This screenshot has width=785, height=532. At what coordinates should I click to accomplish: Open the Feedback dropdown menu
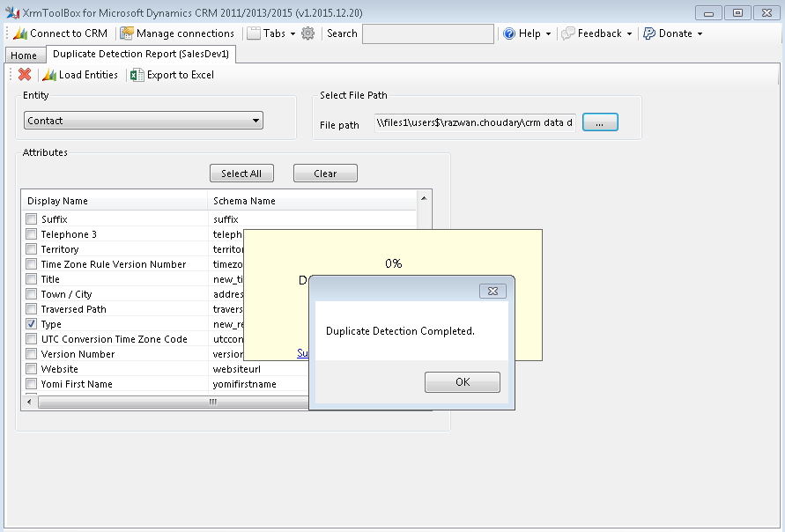(x=596, y=33)
